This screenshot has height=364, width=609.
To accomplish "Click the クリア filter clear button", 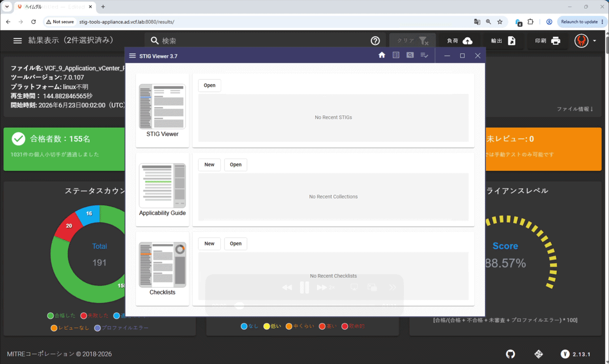I will [x=412, y=41].
